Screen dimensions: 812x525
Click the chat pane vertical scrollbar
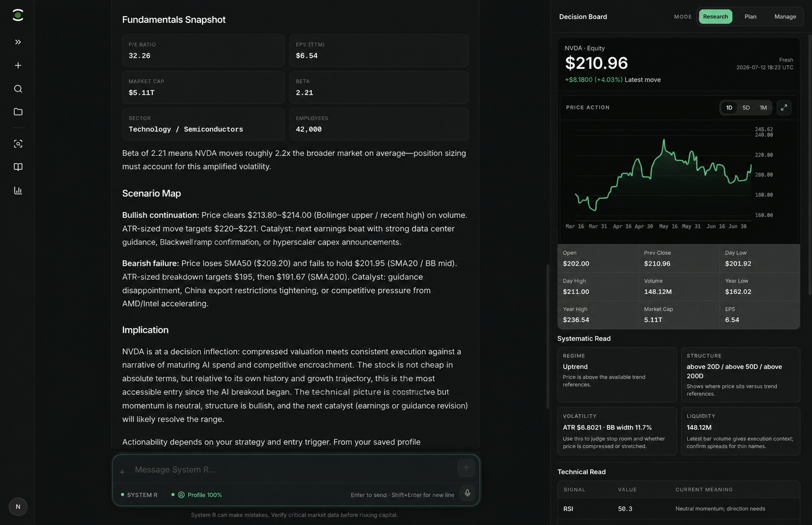pos(547,337)
